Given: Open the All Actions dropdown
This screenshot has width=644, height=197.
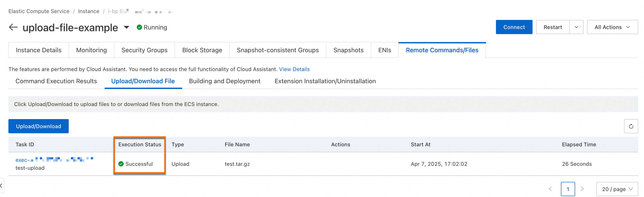Looking at the screenshot, I should coord(612,27).
